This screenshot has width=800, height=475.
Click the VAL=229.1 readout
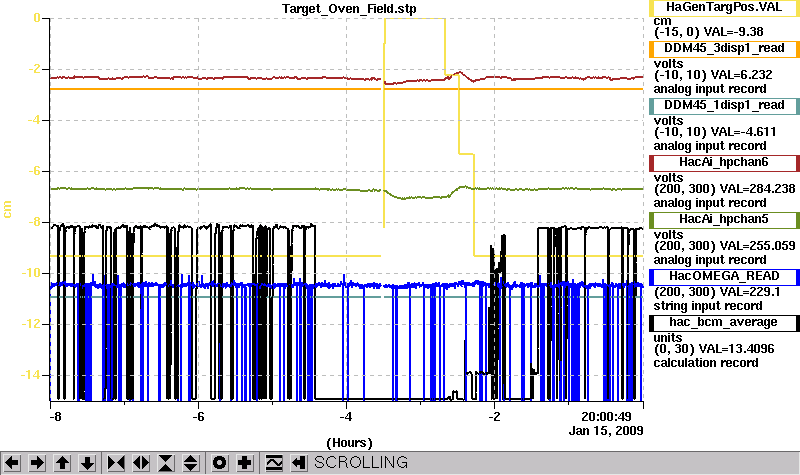tap(749, 292)
